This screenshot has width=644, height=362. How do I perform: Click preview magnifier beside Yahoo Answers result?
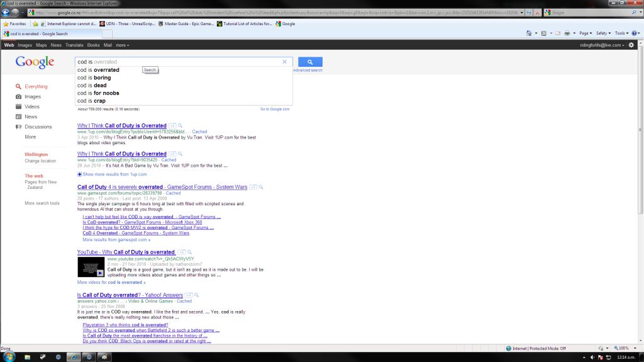(196, 295)
